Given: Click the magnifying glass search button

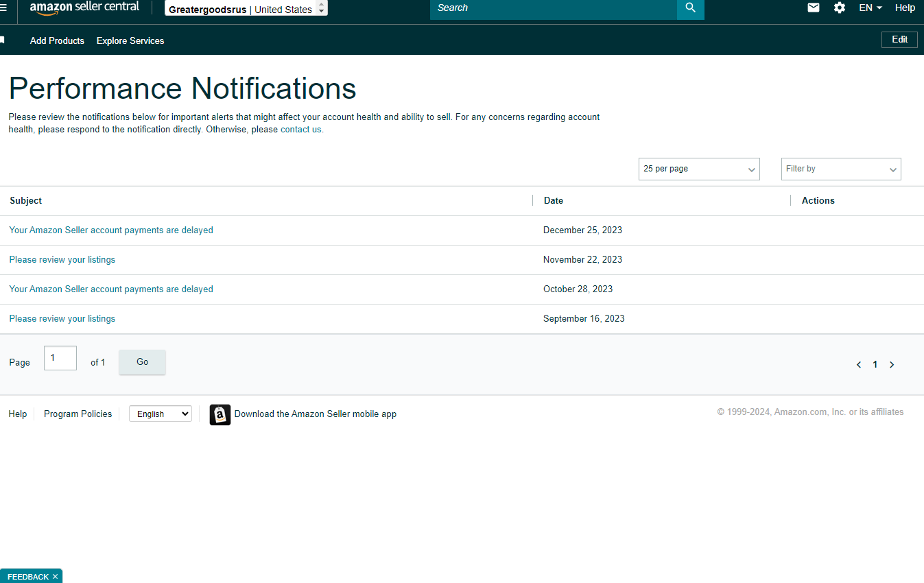Looking at the screenshot, I should [691, 8].
